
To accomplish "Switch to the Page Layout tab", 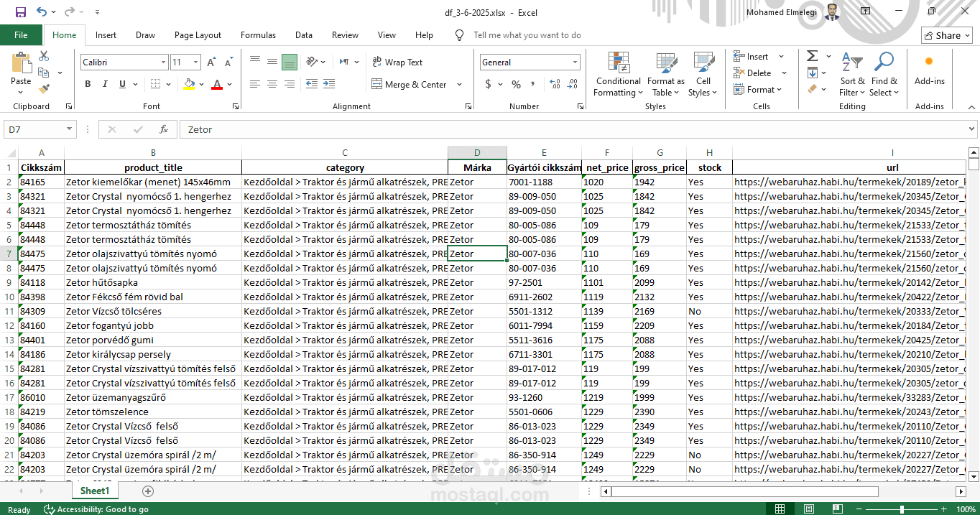I will click(198, 35).
